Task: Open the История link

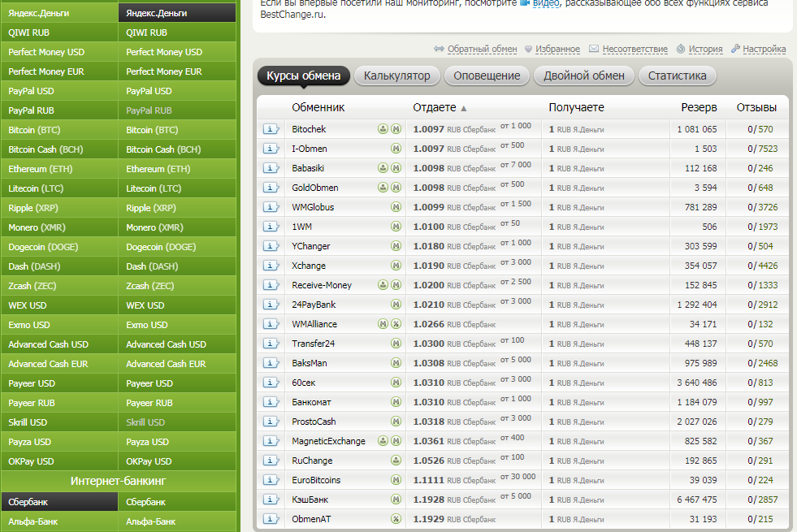Action: coord(705,50)
